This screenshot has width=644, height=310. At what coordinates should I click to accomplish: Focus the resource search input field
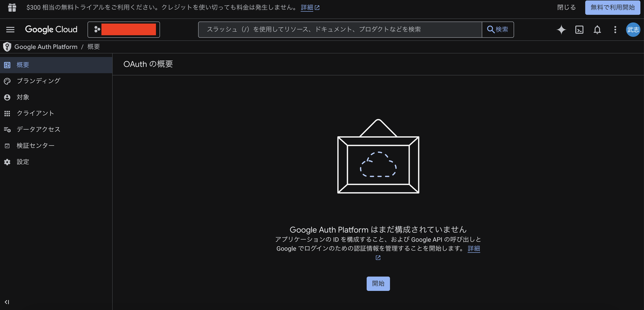pos(340,30)
